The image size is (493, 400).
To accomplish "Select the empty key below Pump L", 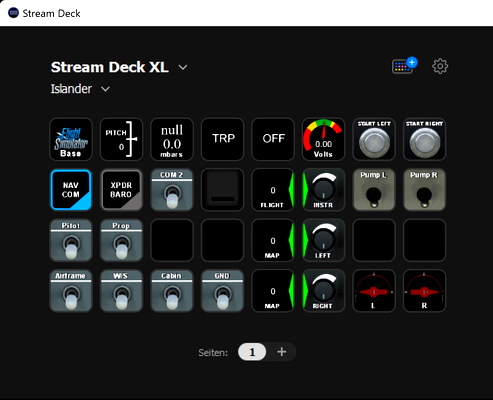I will click(374, 240).
